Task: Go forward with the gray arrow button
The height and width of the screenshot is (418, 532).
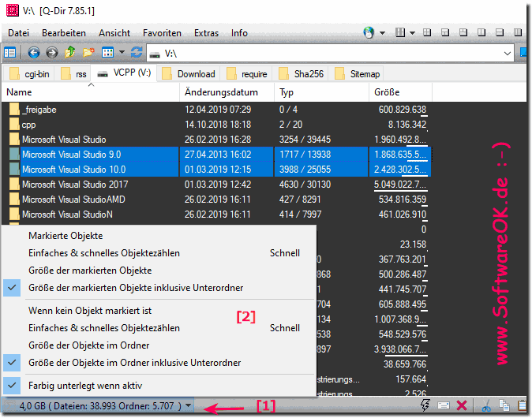Action: [x=51, y=53]
